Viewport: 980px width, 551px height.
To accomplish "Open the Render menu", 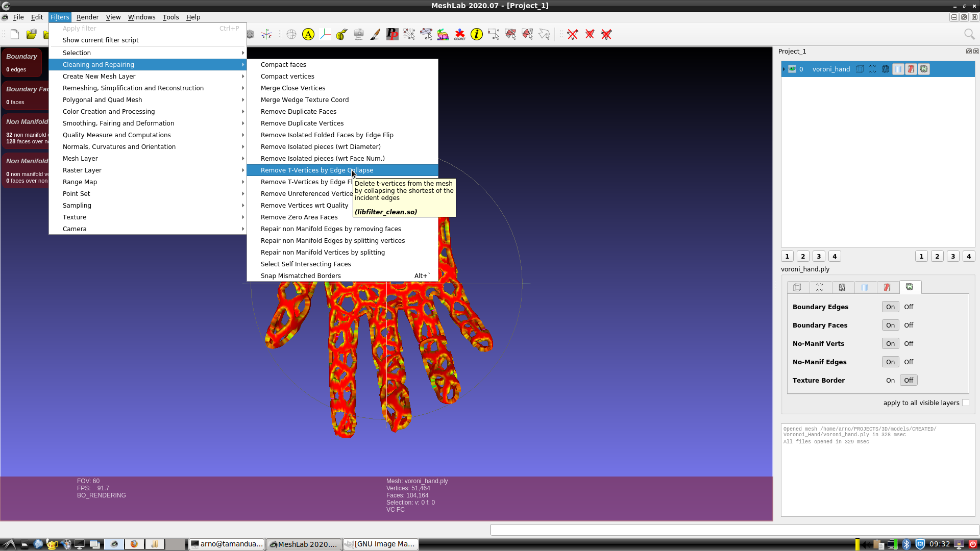I will coord(87,17).
